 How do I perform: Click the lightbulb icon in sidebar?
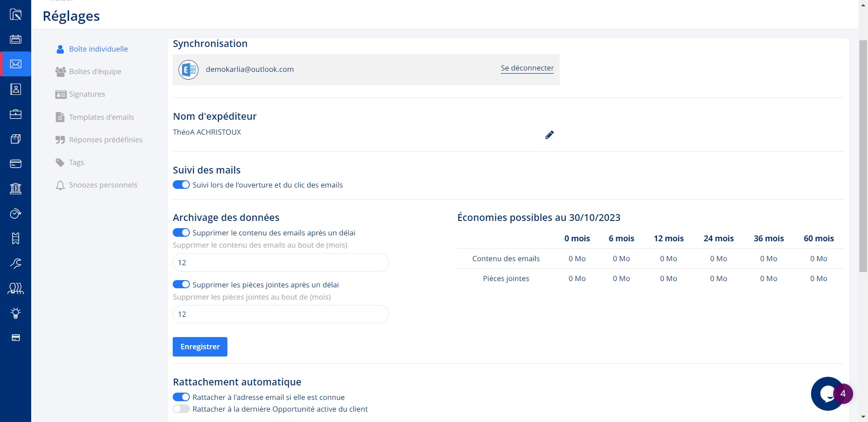15,313
